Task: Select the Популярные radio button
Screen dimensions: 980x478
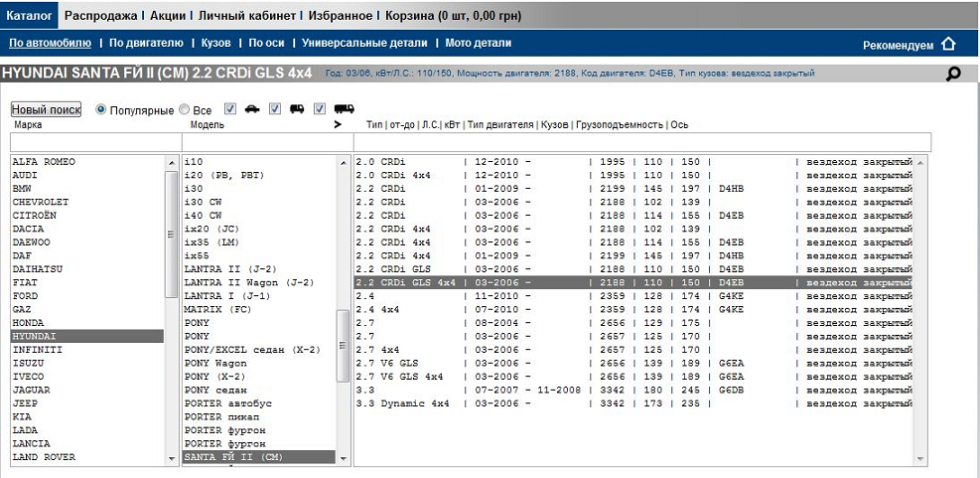Action: (100, 109)
